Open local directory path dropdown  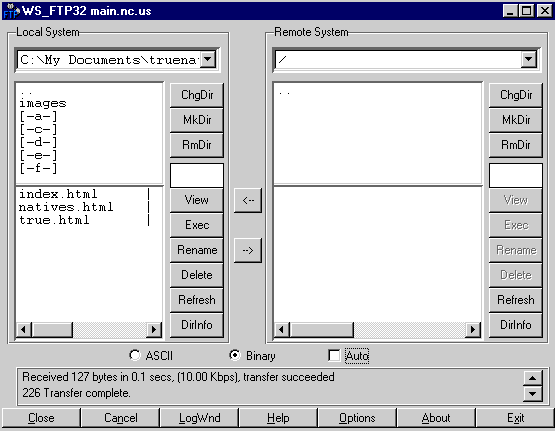click(x=208, y=59)
